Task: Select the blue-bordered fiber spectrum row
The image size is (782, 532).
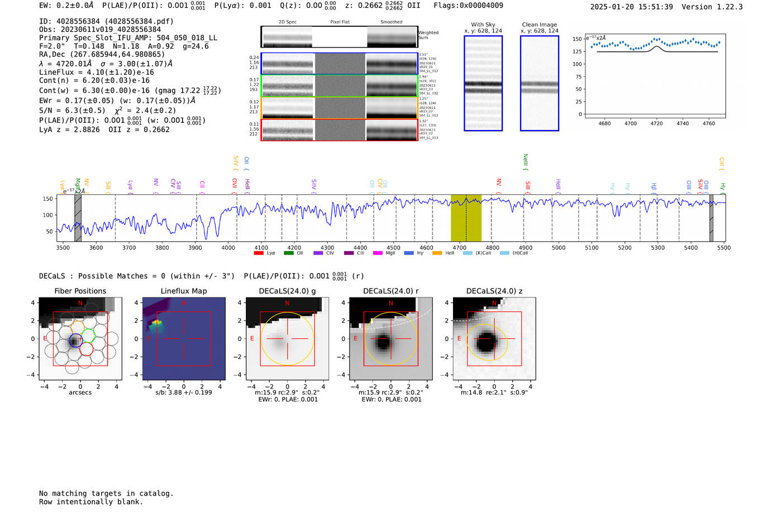Action: pos(340,64)
